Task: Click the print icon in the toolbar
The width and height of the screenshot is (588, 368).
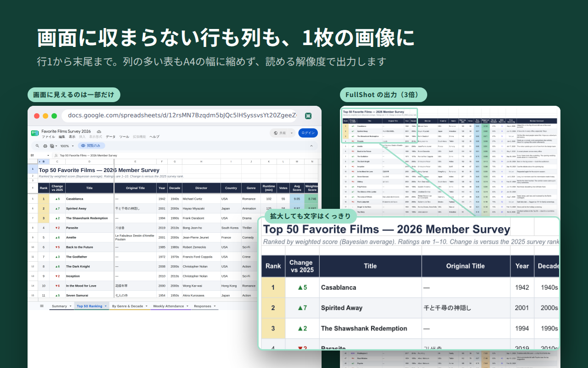Action: (45, 146)
